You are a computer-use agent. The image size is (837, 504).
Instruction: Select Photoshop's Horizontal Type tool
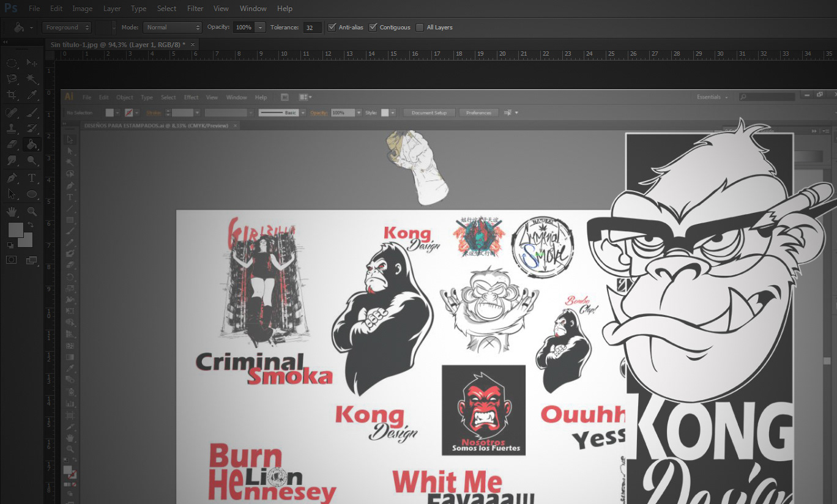[32, 178]
